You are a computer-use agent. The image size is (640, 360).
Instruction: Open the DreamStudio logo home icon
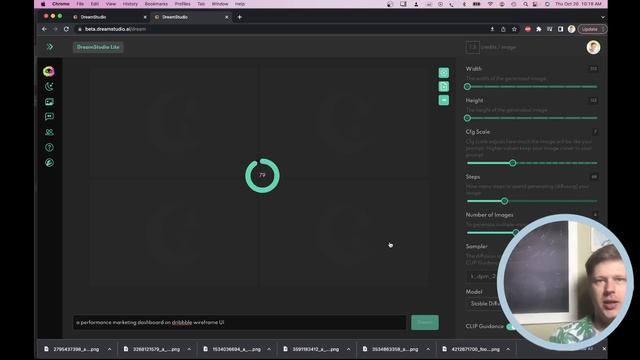click(49, 71)
